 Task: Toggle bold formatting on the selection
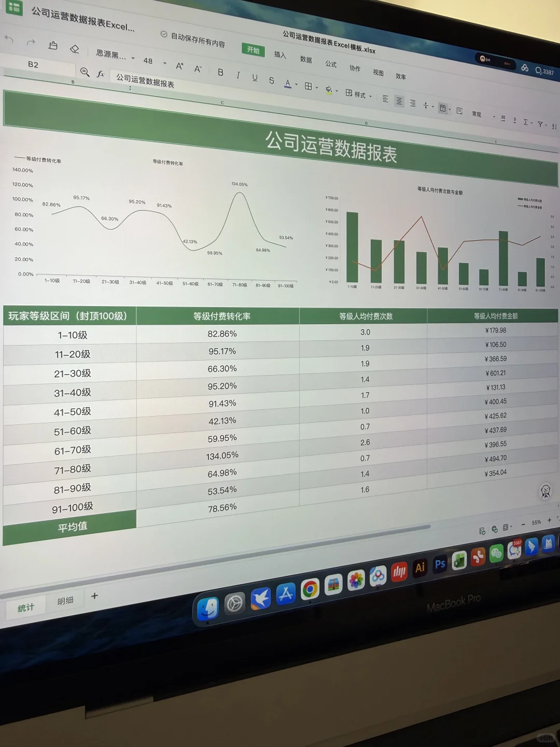pyautogui.click(x=220, y=73)
